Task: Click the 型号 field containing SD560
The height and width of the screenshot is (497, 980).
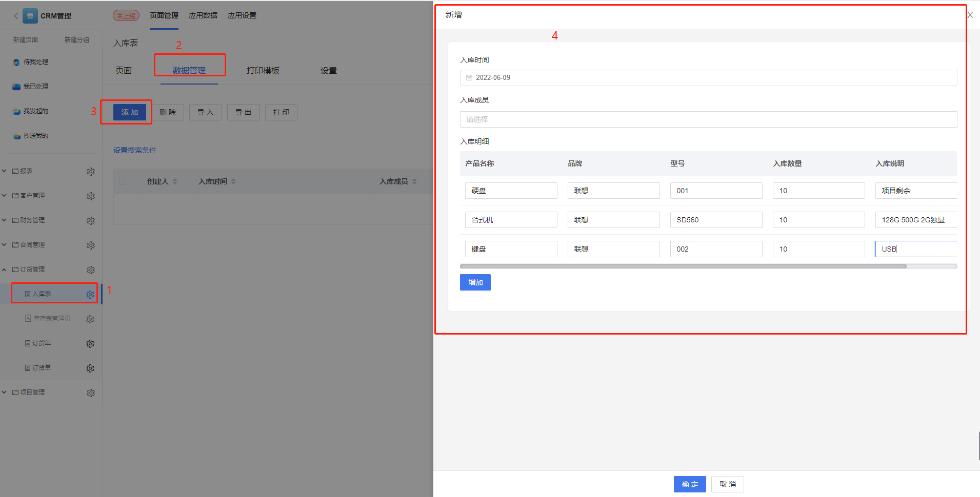Action: (x=716, y=220)
